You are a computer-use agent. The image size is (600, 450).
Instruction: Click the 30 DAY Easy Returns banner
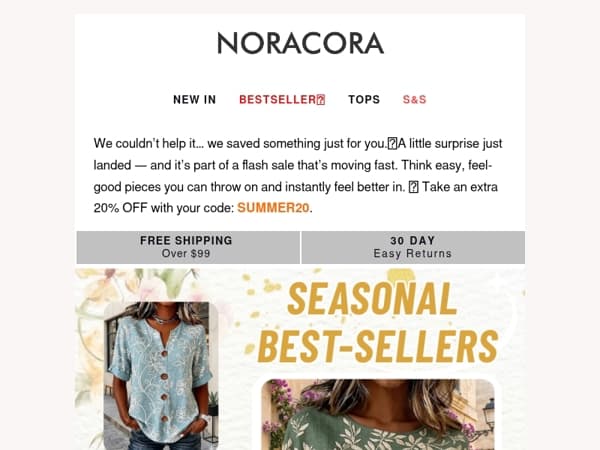413,247
